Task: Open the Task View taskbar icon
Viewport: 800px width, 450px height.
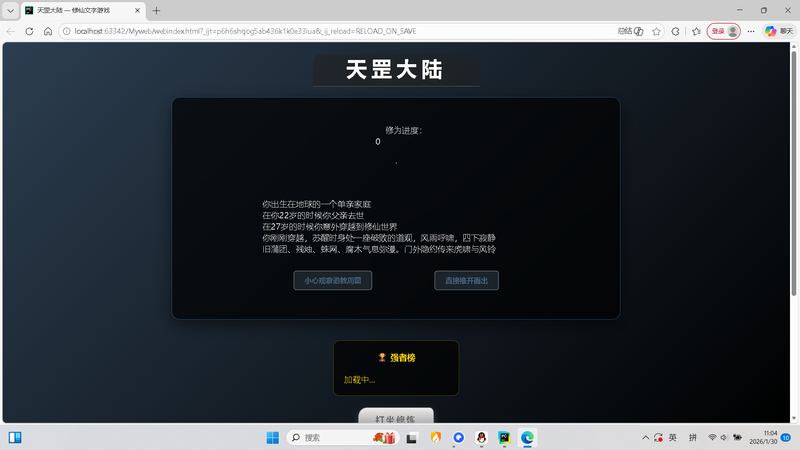Action: point(412,438)
